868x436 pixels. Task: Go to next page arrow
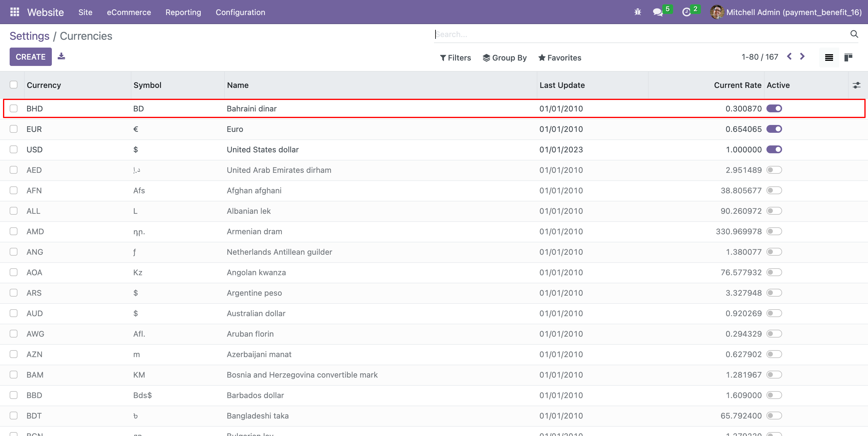802,57
